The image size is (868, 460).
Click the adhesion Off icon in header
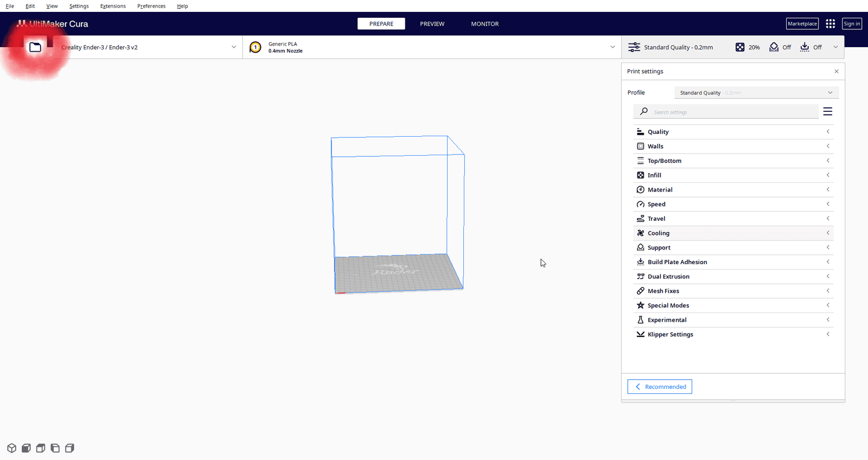coord(805,47)
